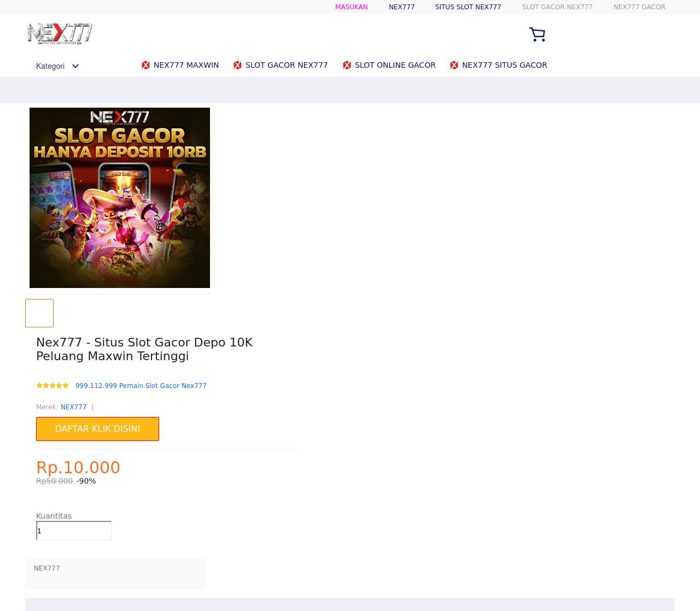Click the Rp.10.000 price text
The height and width of the screenshot is (611, 700).
[78, 468]
